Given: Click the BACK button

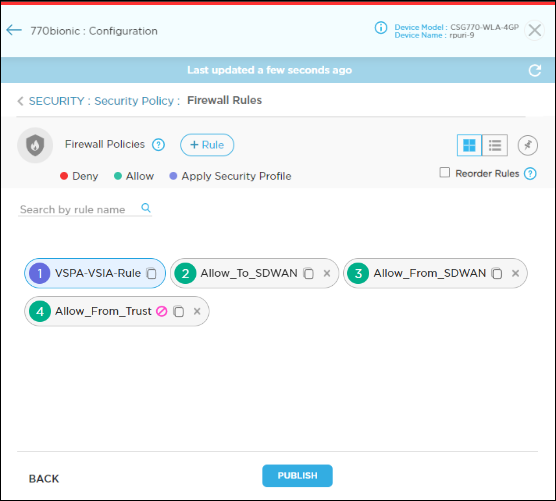Looking at the screenshot, I should click(x=44, y=479).
